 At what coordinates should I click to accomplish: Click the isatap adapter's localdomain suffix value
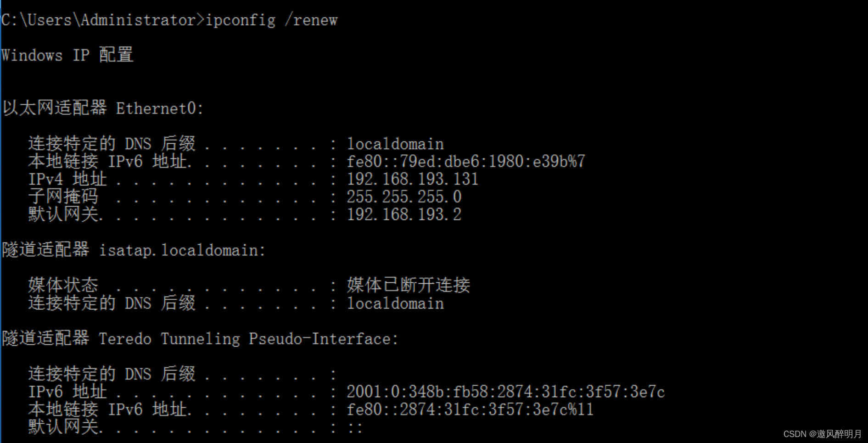(x=395, y=303)
